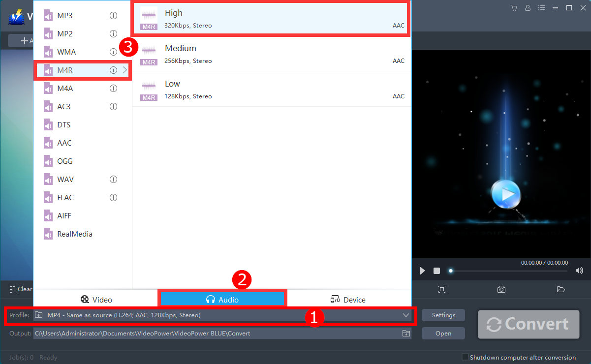Click the info icon next to FLAC
Screen dimensions: 591x364
[x=113, y=197]
